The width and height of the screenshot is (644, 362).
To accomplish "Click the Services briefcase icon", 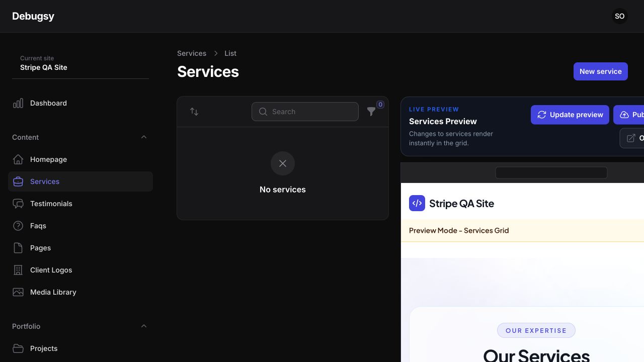I will click(x=18, y=182).
